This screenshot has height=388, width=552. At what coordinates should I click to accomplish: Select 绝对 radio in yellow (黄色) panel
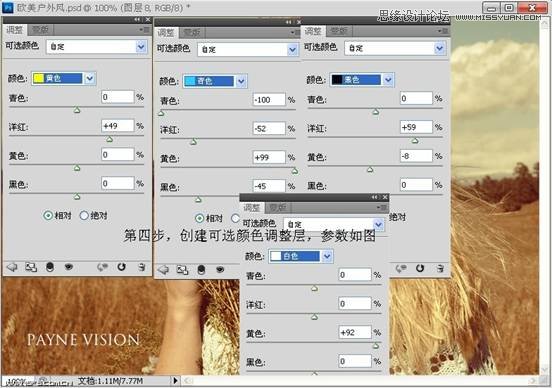84,215
